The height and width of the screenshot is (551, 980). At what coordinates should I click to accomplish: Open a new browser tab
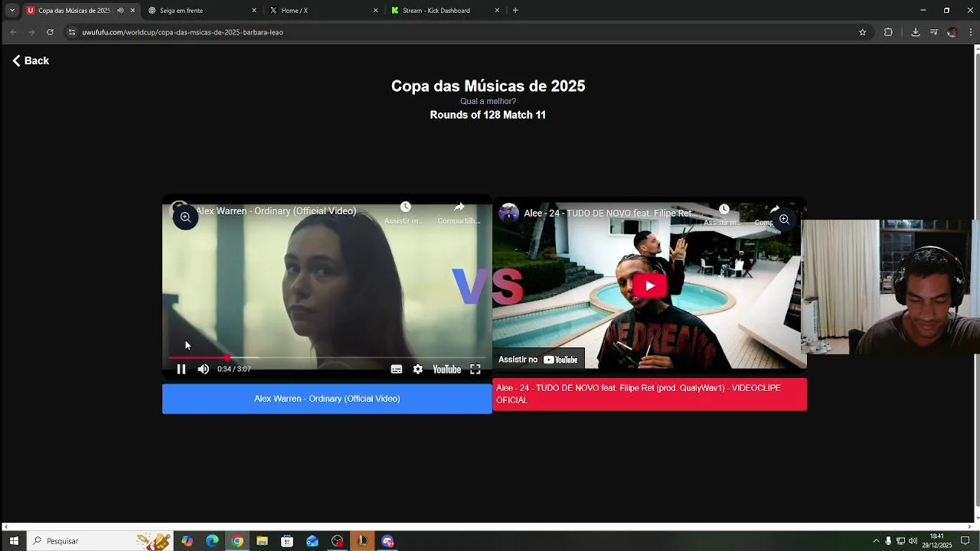click(x=515, y=11)
